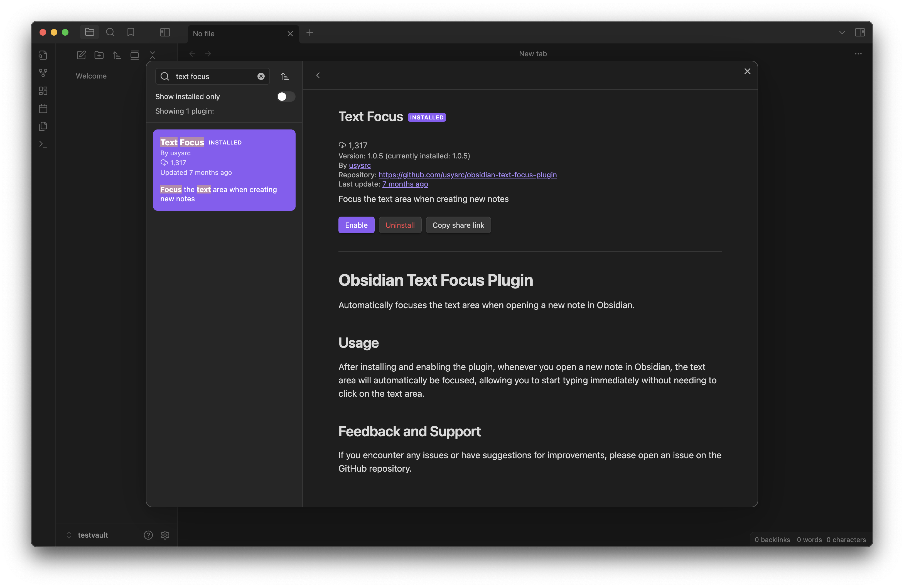Expand the tab list chevron at top right
904x588 pixels.
click(842, 32)
